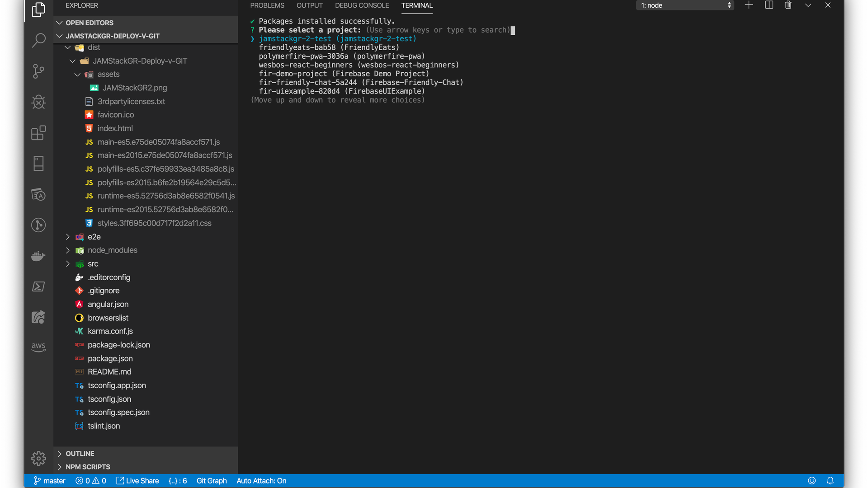Open the AWS explorer icon
Screen dimensions: 868x488
click(38, 347)
